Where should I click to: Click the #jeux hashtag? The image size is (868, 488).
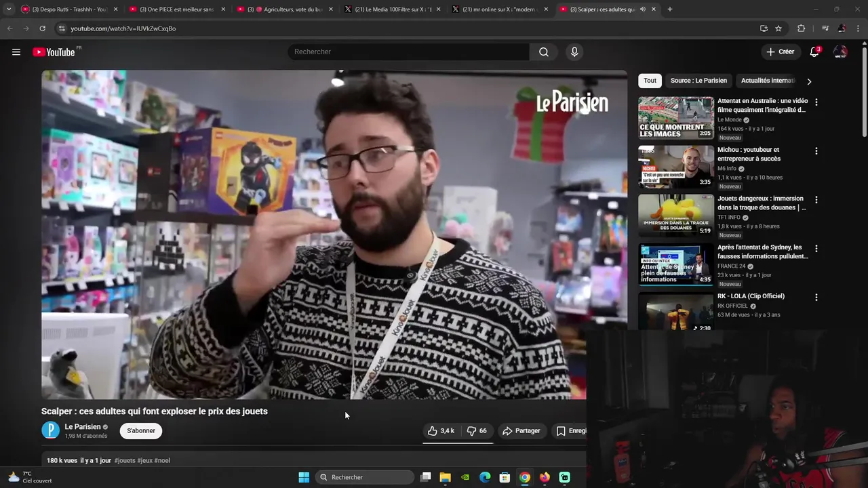[x=145, y=460]
